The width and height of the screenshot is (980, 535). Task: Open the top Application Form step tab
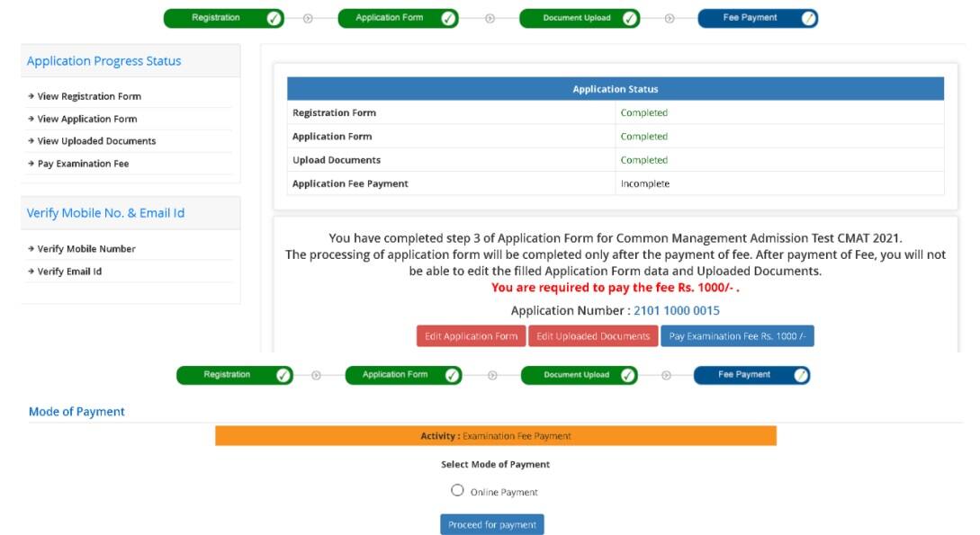click(x=398, y=19)
